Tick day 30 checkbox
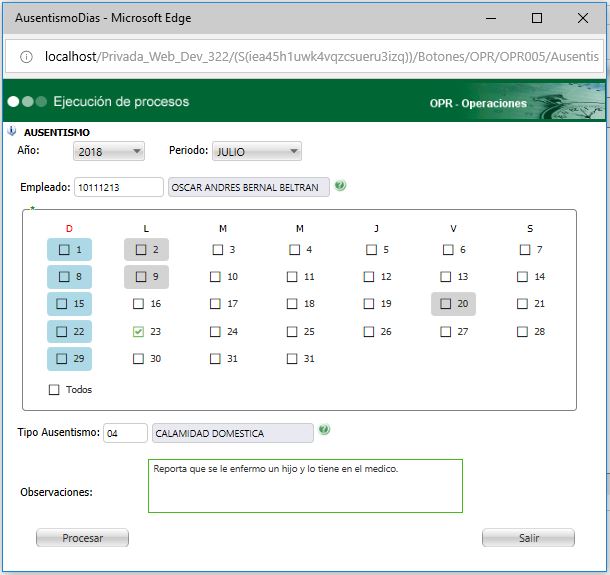The height and width of the screenshot is (575, 610). coord(138,359)
